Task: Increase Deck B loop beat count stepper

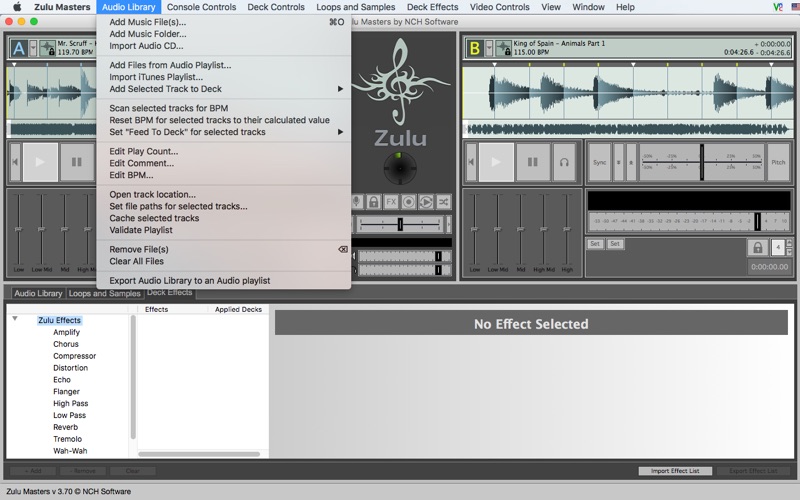Action: coord(790,244)
